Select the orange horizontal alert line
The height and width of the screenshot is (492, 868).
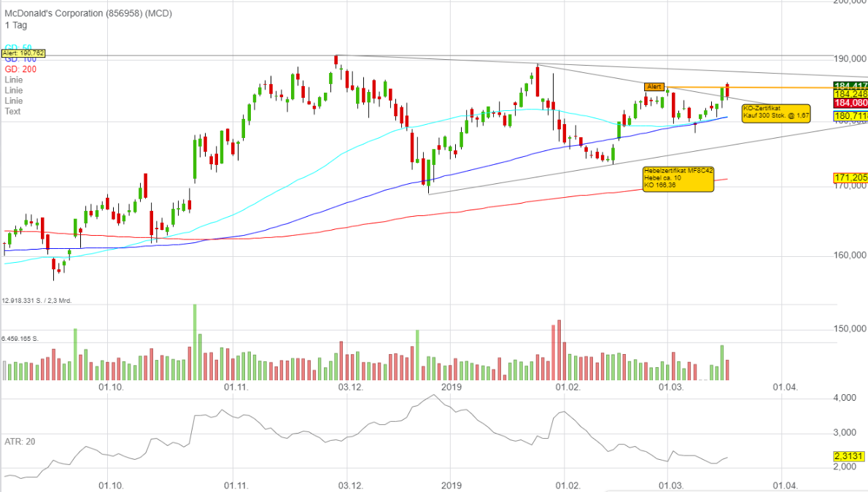point(773,88)
